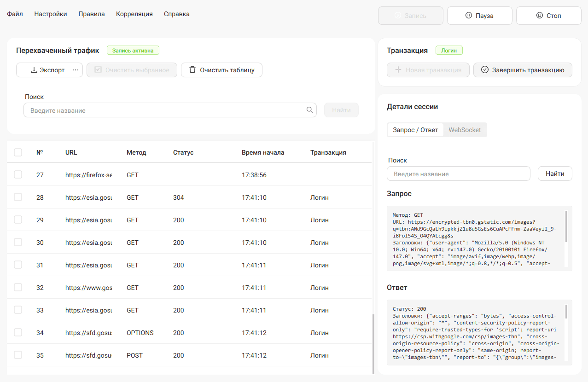
Task: Click Завершить транзакцию button
Action: [523, 70]
